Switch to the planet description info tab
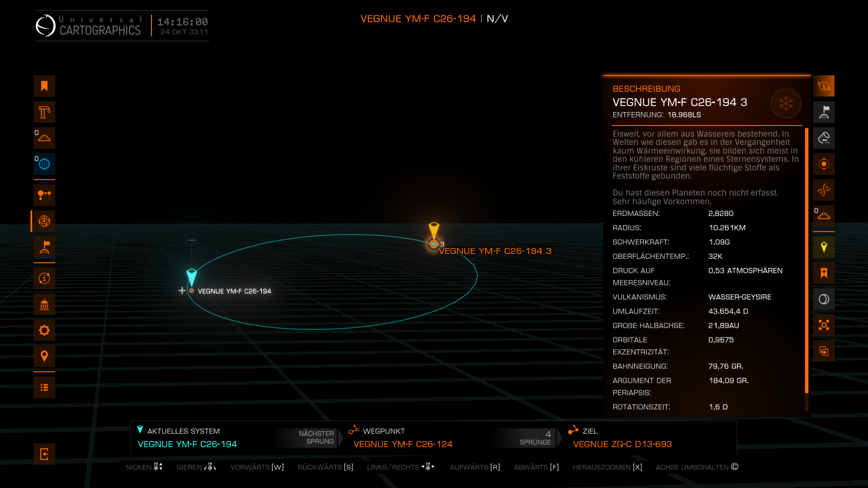This screenshot has height=488, width=868. tap(824, 86)
